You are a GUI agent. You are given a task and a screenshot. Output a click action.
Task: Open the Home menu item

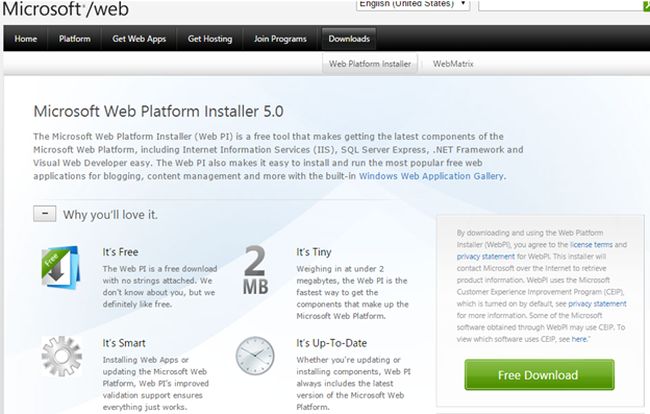click(26, 39)
